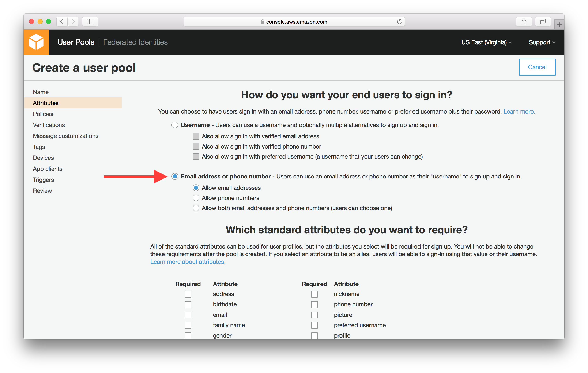Switch to the Federated Identities tab
The height and width of the screenshot is (373, 588).
tap(135, 42)
